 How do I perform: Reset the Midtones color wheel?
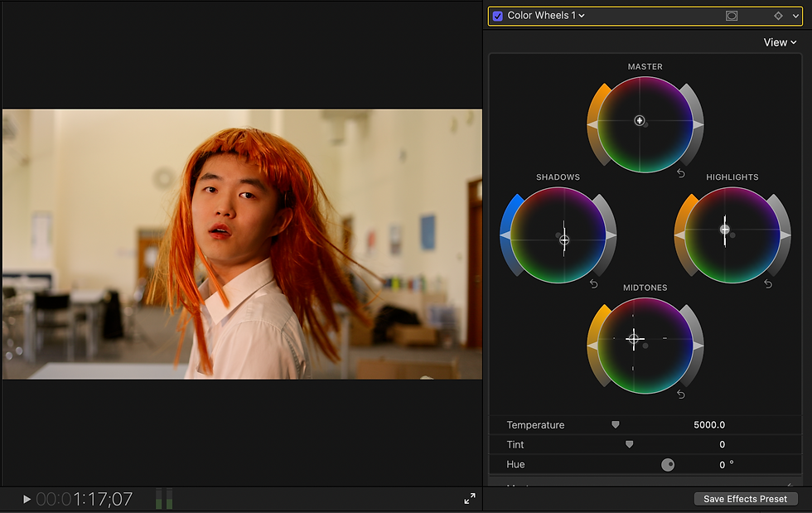pos(681,394)
